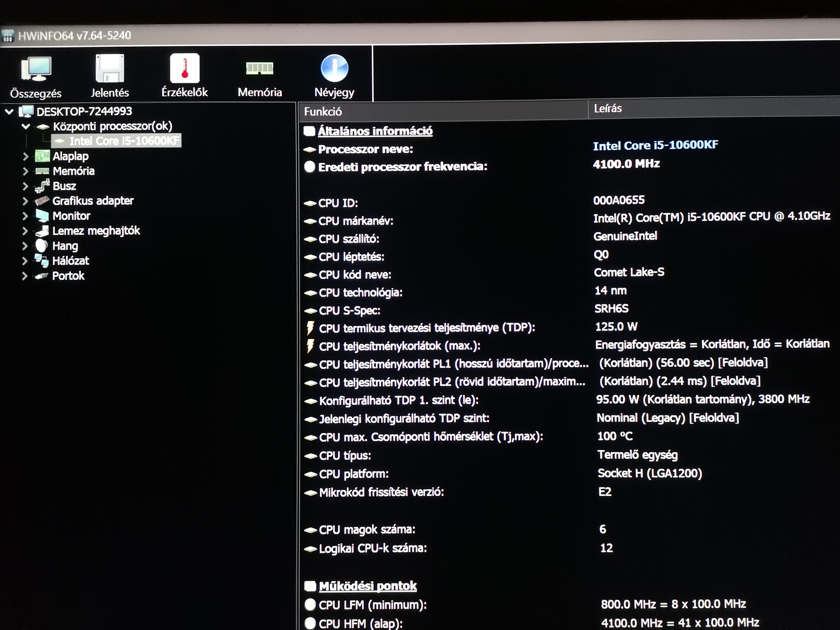Click the 125.0 W TDP value
The width and height of the screenshot is (840, 630).
[x=616, y=327]
